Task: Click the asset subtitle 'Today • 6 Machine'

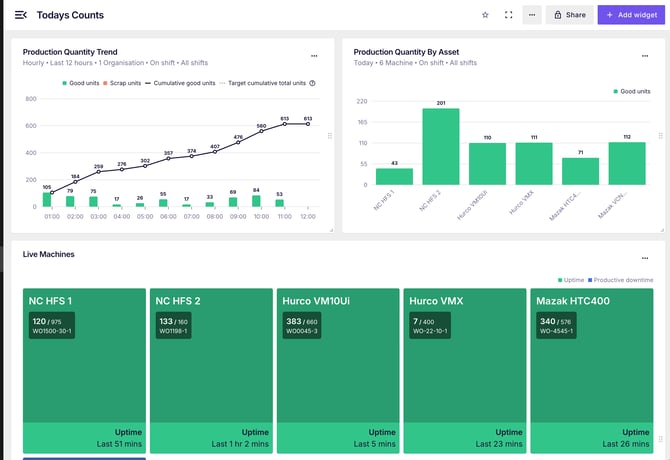Action: (x=383, y=63)
